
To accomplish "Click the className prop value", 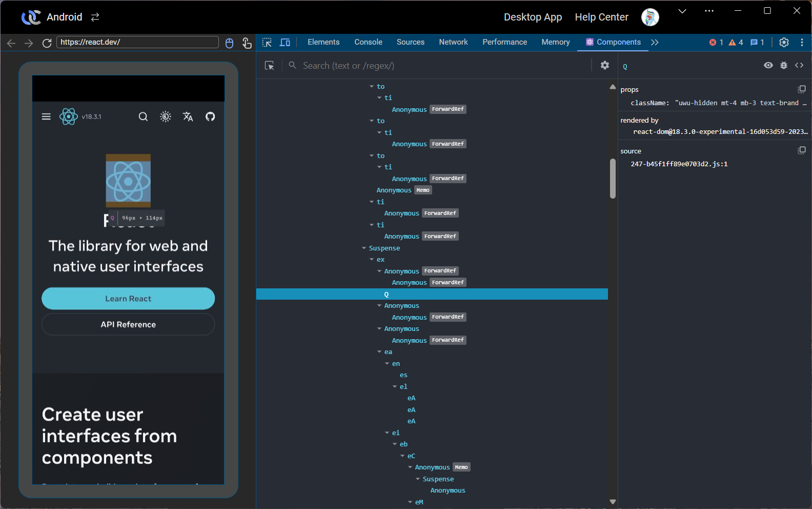I will coord(741,103).
